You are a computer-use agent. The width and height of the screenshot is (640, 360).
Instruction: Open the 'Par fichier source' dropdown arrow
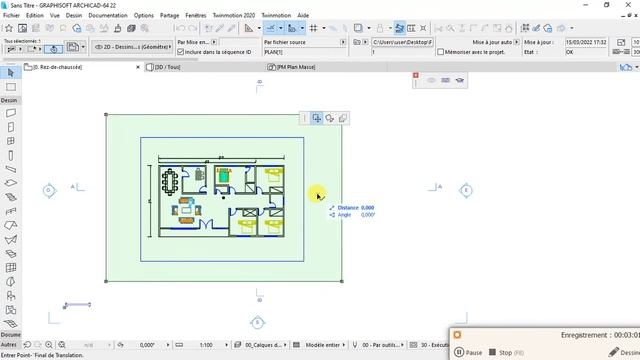[343, 42]
